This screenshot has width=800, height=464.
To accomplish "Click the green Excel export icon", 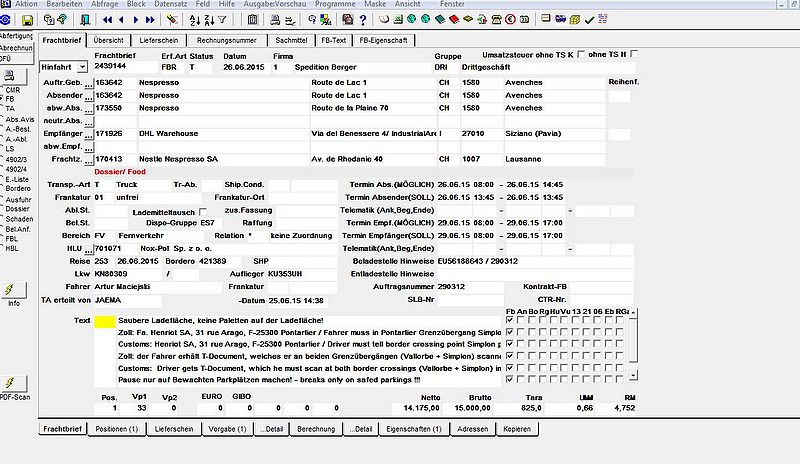I will coord(398,19).
